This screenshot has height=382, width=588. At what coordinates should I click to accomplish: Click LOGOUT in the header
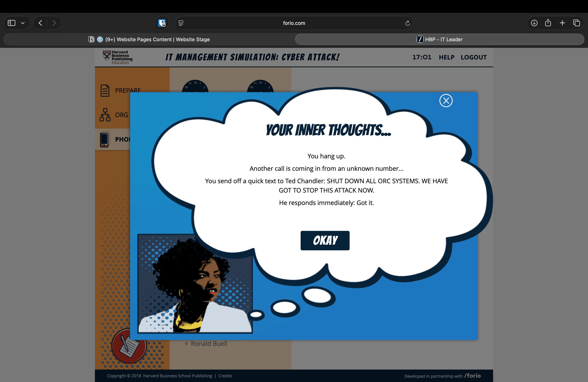pos(474,57)
